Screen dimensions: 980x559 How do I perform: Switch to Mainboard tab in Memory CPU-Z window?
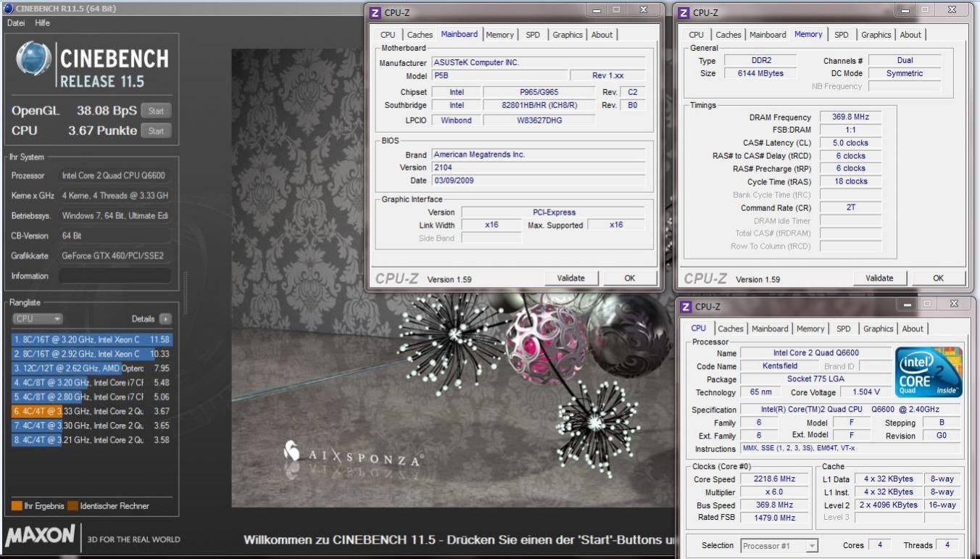tap(768, 35)
